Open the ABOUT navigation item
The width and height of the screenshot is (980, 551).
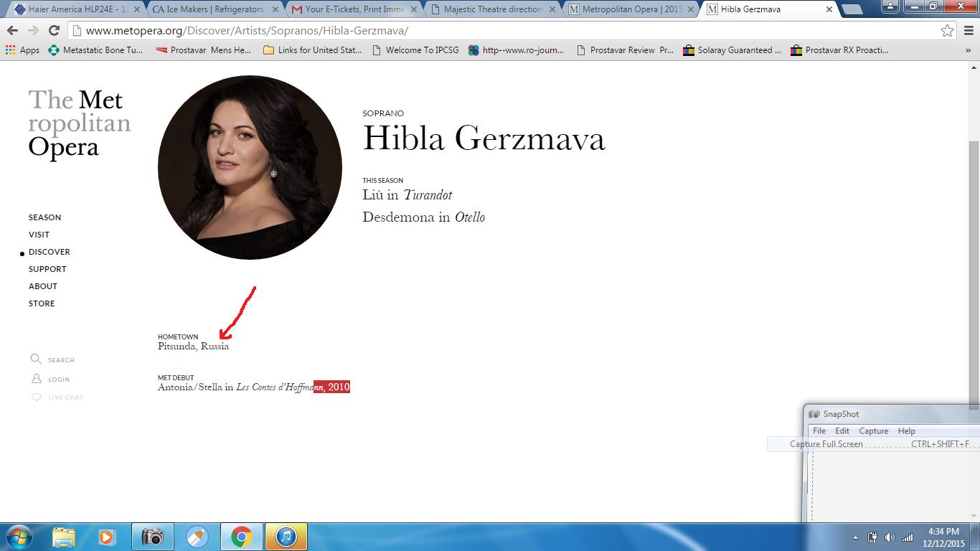[43, 286]
